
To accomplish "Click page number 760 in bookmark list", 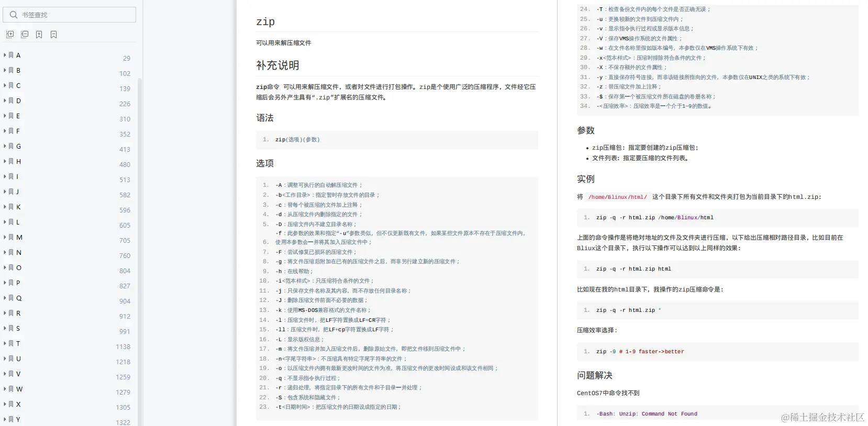I will pyautogui.click(x=125, y=255).
